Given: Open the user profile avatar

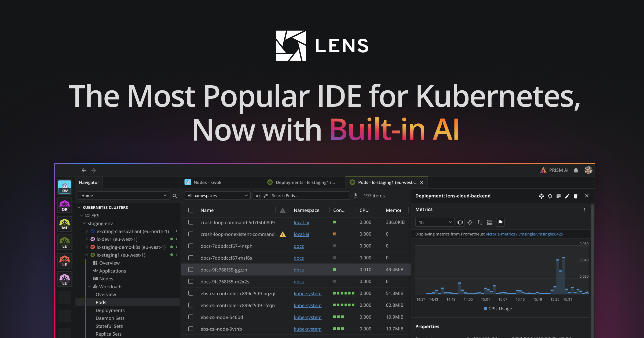Looking at the screenshot, I should [588, 170].
